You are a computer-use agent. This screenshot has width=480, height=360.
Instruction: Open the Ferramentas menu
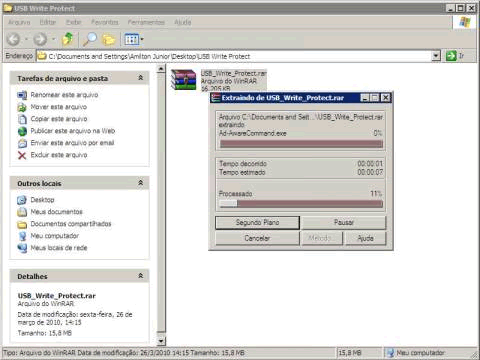coord(146,22)
